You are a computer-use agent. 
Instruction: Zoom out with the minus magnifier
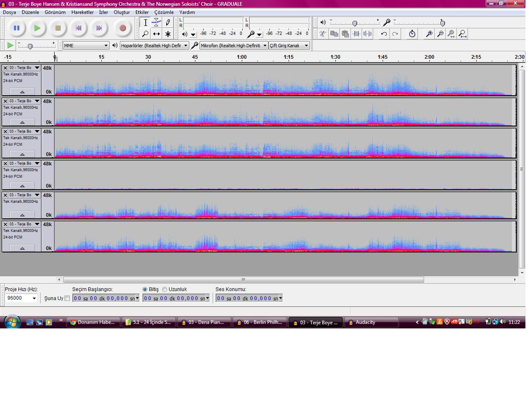pyautogui.click(x=440, y=34)
